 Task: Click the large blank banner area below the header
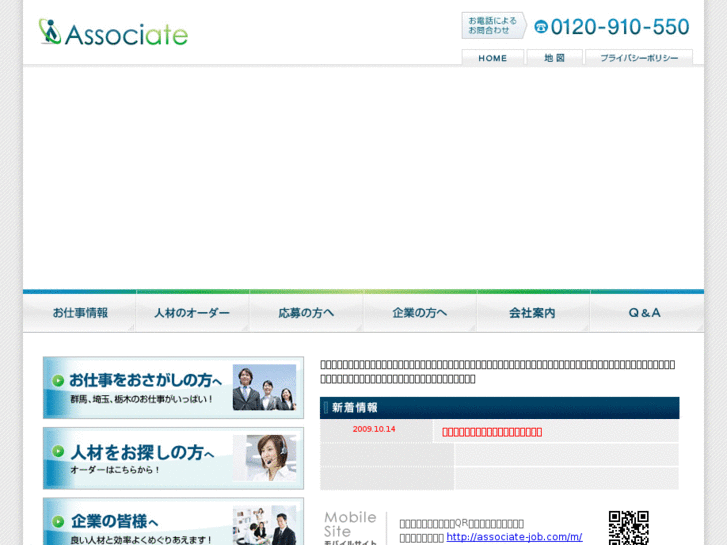click(364, 179)
